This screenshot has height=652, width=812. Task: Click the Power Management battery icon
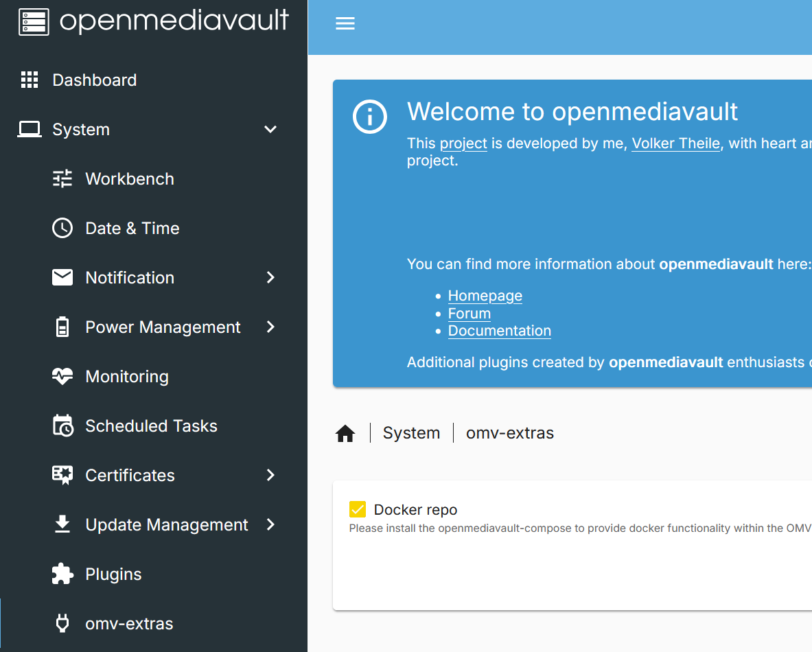pyautogui.click(x=62, y=327)
